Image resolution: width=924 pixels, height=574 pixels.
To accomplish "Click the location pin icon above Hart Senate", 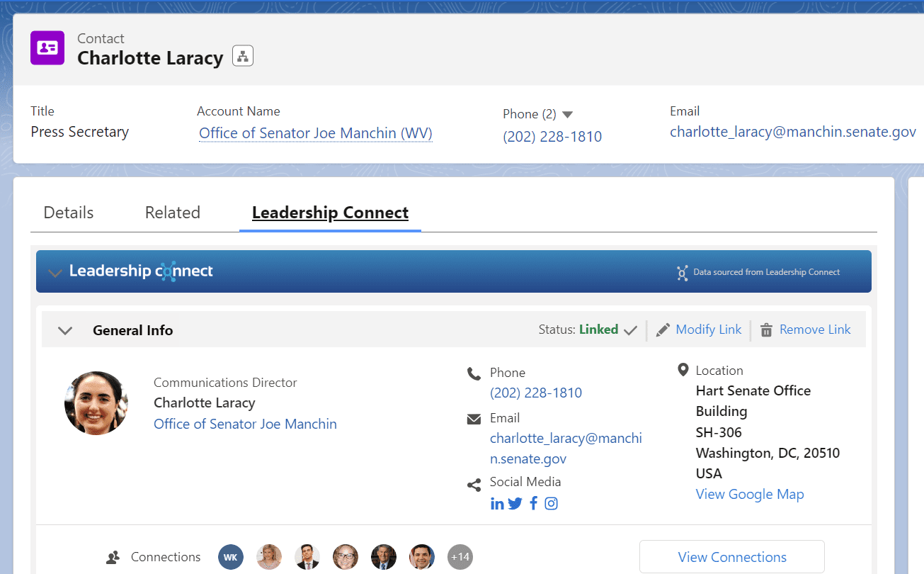I will tap(683, 369).
